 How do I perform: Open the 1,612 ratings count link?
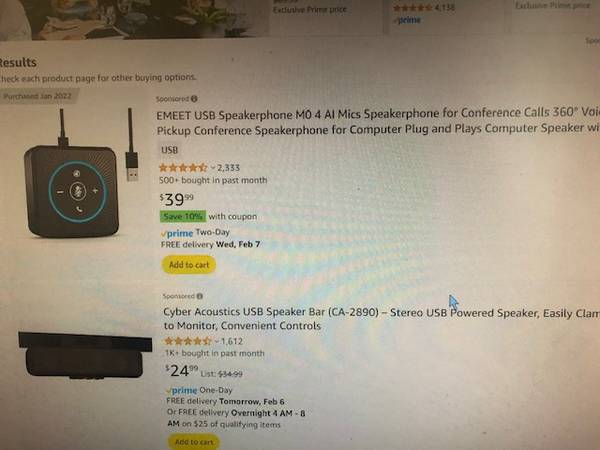232,341
